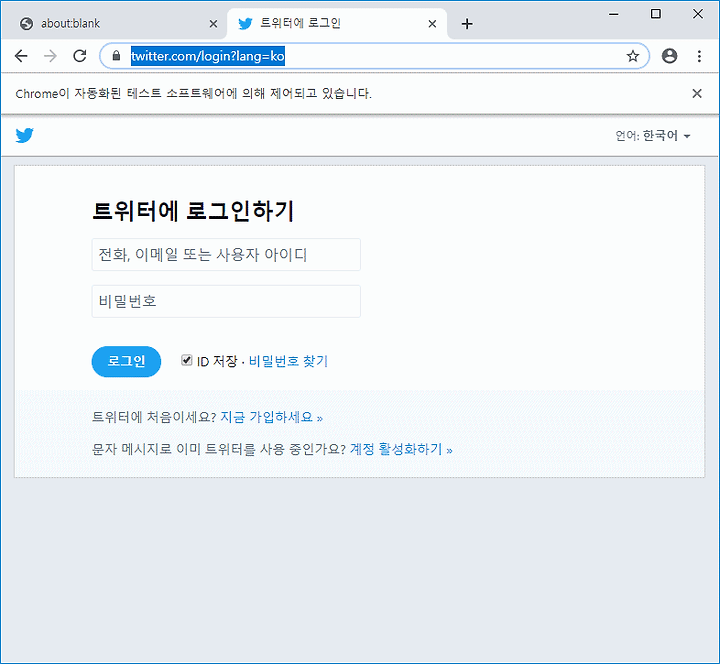
Task: View site info via lock icon
Action: tap(116, 56)
